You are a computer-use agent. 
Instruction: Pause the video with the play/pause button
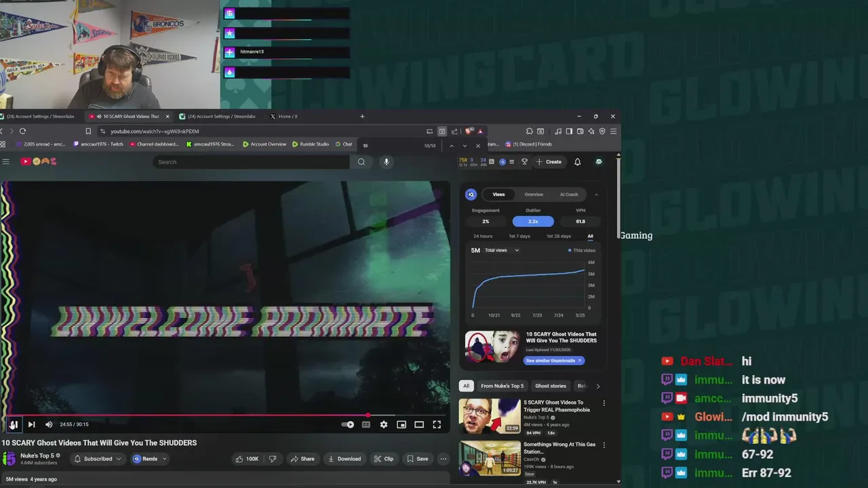[13, 424]
